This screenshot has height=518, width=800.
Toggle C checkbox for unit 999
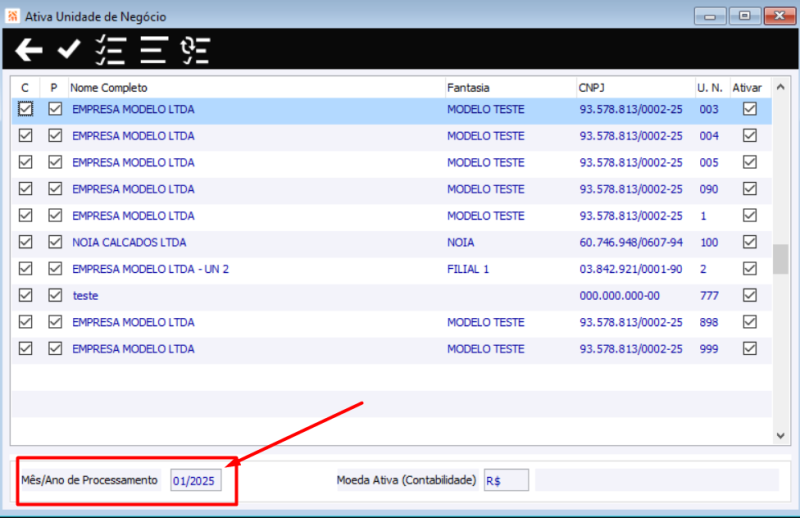pos(26,349)
